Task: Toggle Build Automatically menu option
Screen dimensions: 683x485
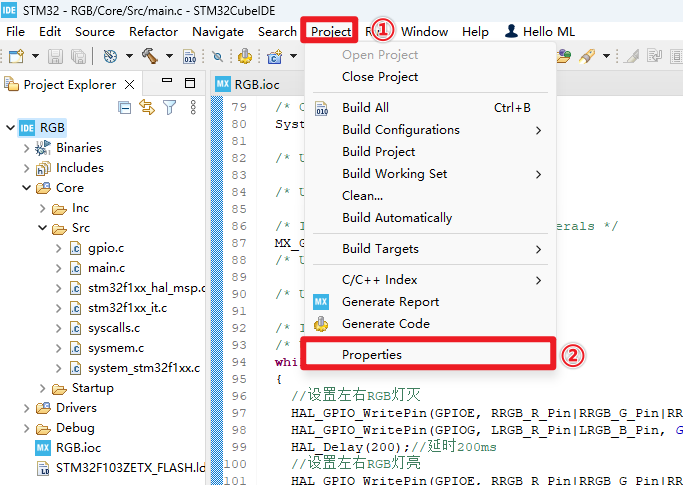Action: 430,218
